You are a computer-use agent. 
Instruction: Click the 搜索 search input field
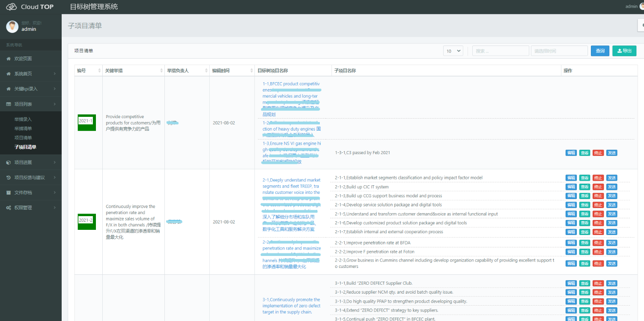[501, 51]
